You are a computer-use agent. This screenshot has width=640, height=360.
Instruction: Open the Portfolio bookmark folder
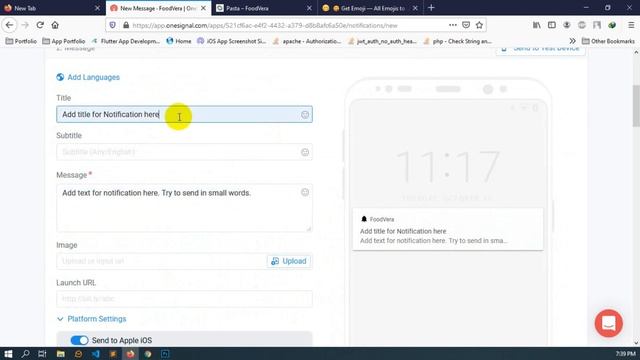[x=21, y=41]
